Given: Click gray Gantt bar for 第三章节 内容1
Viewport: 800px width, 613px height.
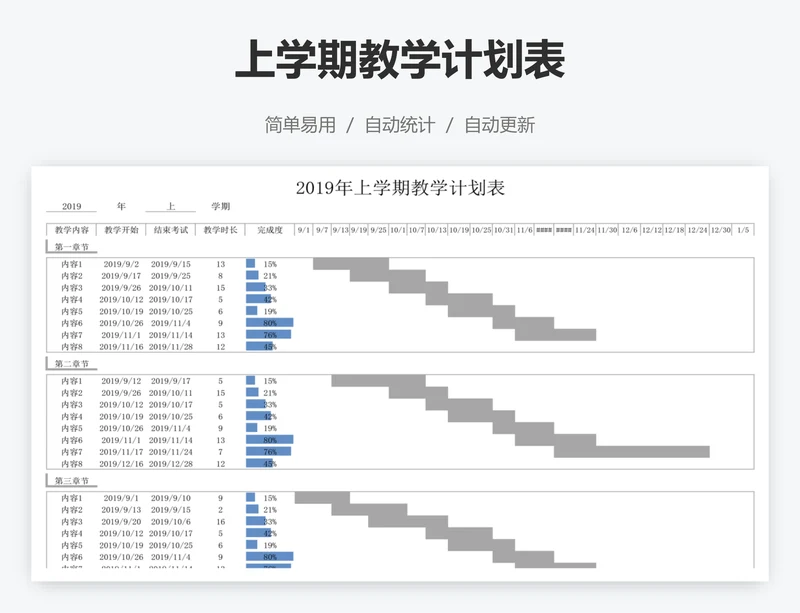Looking at the screenshot, I should [x=322, y=498].
